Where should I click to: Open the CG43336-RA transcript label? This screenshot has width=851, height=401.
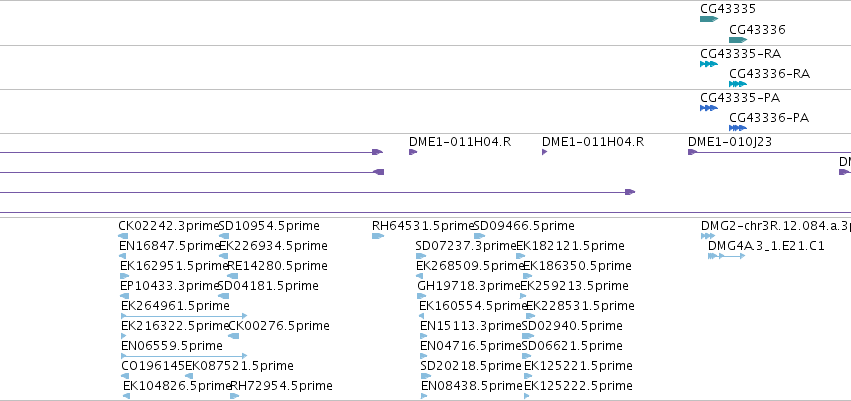770,74
